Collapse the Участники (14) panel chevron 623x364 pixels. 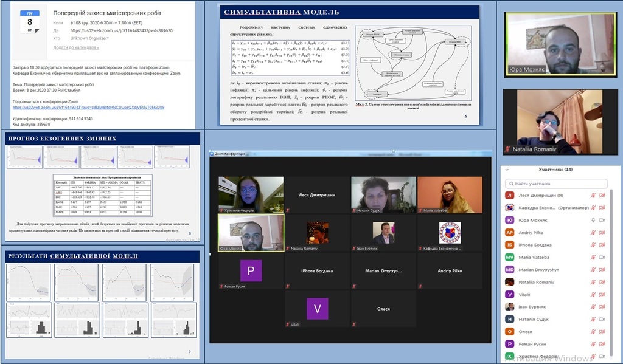click(507, 170)
